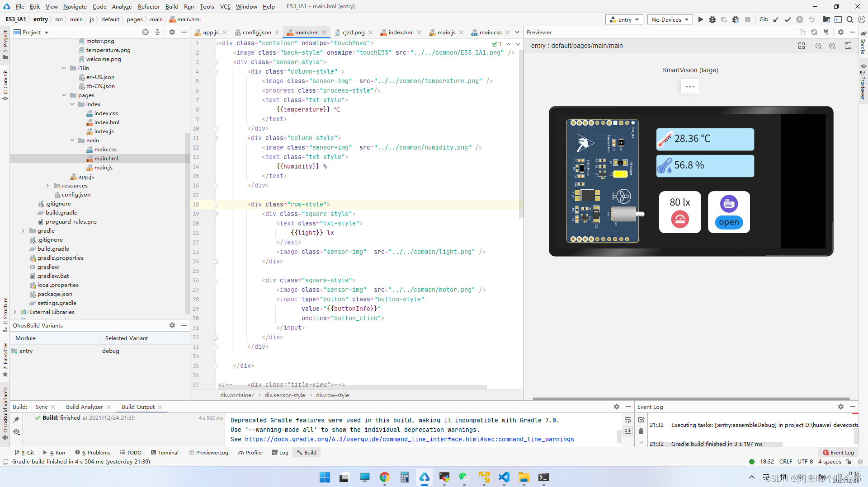Collapse all in Project panel
This screenshot has height=487, width=868.
point(157,32)
